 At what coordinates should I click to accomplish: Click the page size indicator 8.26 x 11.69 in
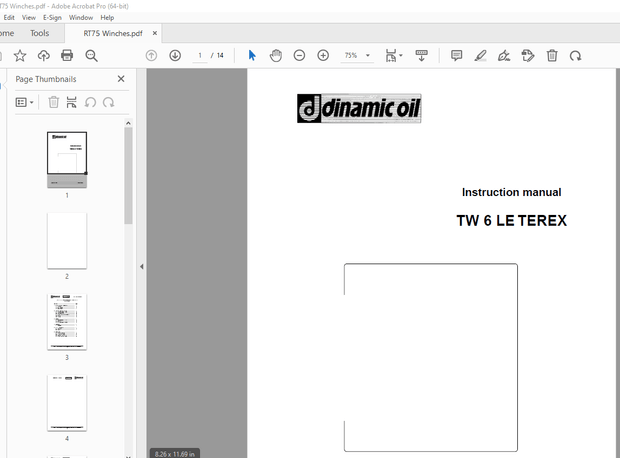175,454
